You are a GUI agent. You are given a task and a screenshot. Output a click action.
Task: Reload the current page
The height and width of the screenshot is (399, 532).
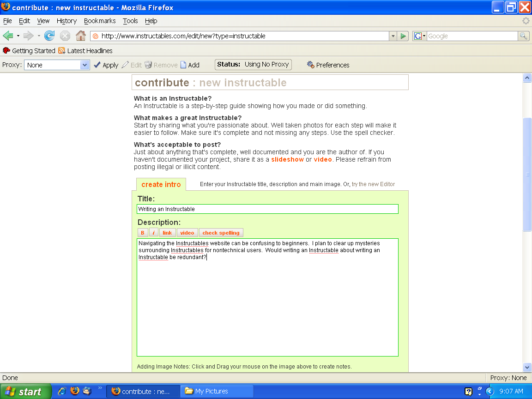click(49, 36)
